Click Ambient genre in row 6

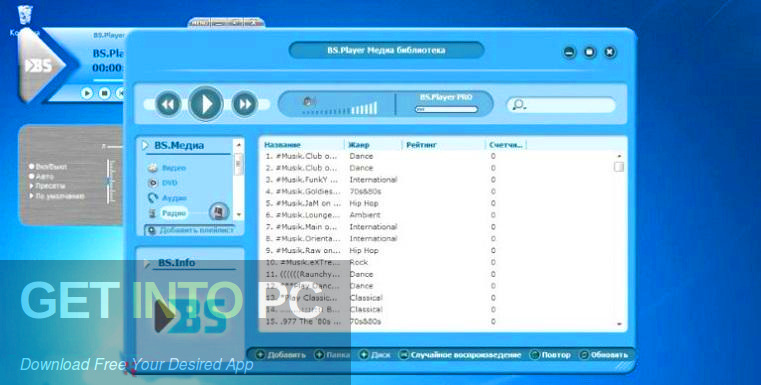click(x=364, y=215)
